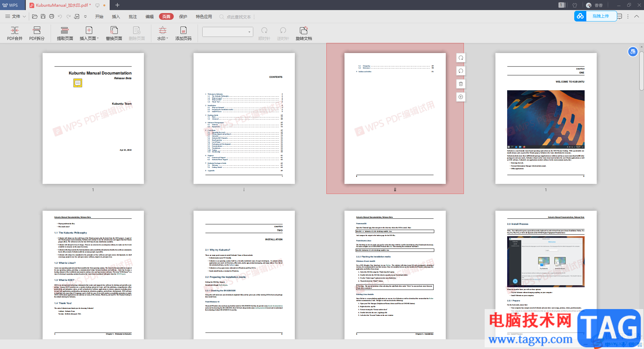Open the comment bubble icon beside upload
The height and width of the screenshot is (349, 644).
point(619,16)
